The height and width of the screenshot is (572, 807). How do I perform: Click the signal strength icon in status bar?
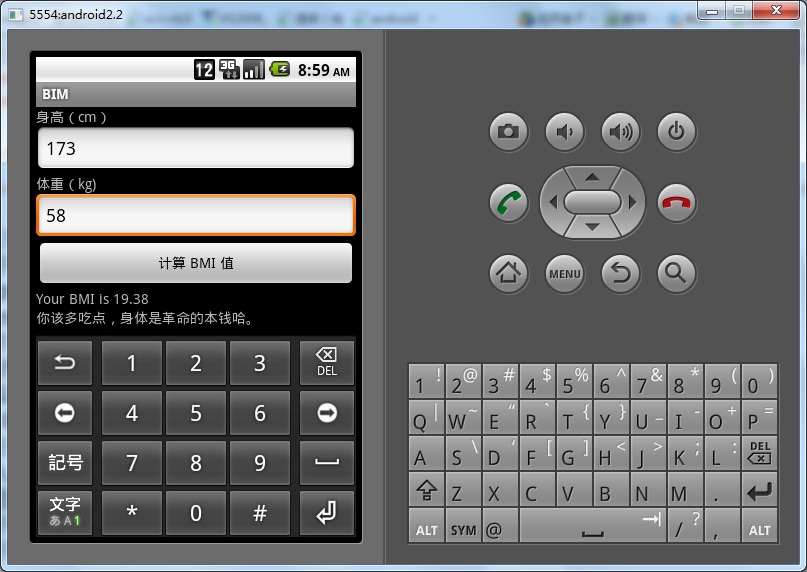pos(254,70)
